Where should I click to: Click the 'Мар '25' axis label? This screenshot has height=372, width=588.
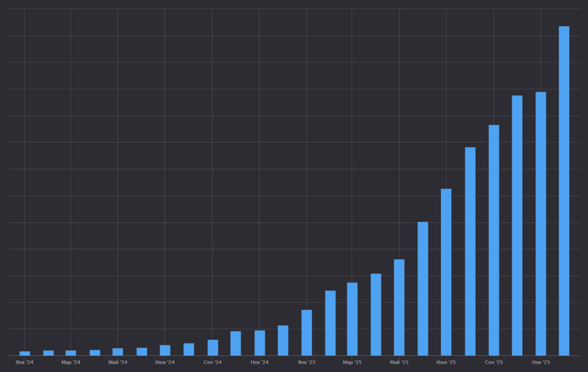pyautogui.click(x=352, y=363)
